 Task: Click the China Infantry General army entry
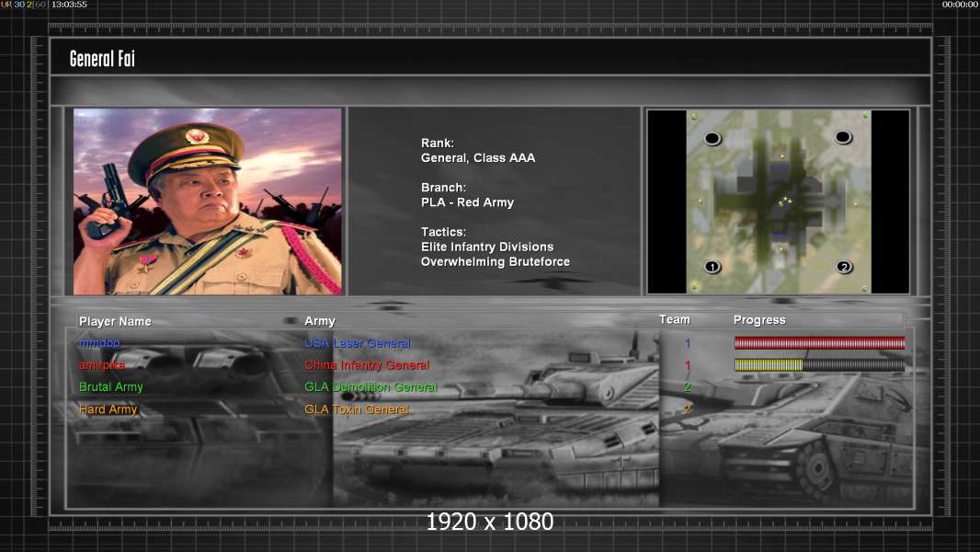[x=367, y=365]
